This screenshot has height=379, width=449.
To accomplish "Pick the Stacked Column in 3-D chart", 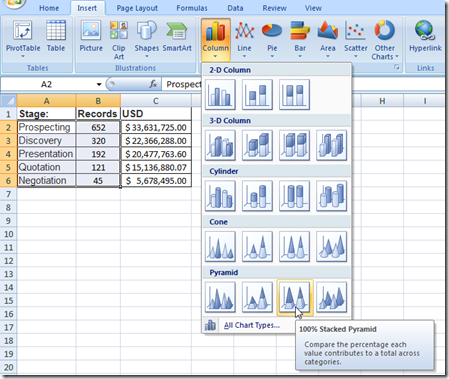I will (257, 145).
